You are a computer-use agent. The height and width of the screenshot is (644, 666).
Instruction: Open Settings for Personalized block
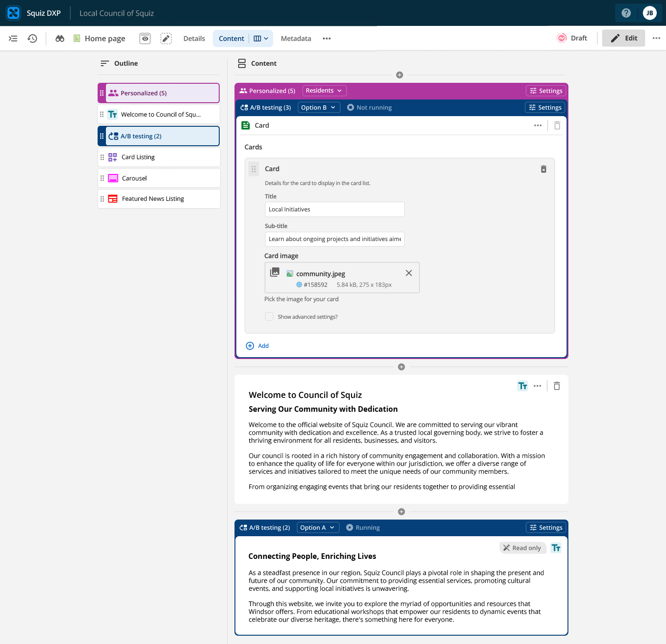[546, 91]
